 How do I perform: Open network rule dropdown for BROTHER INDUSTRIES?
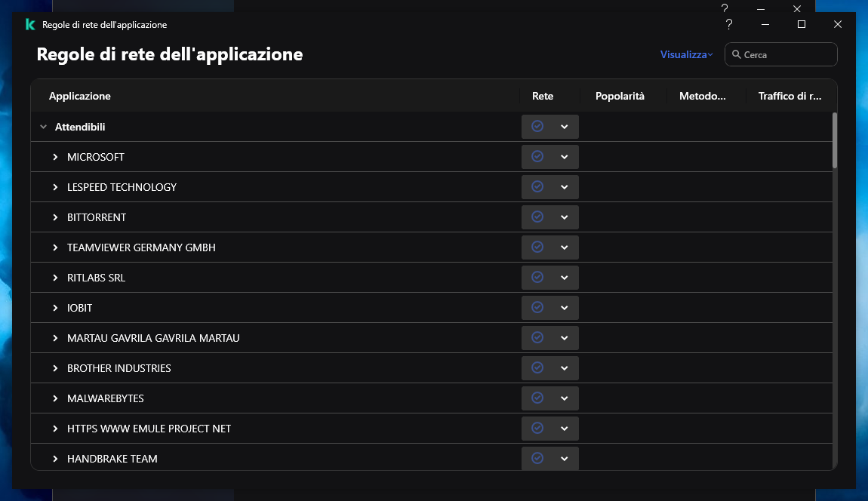(x=564, y=368)
